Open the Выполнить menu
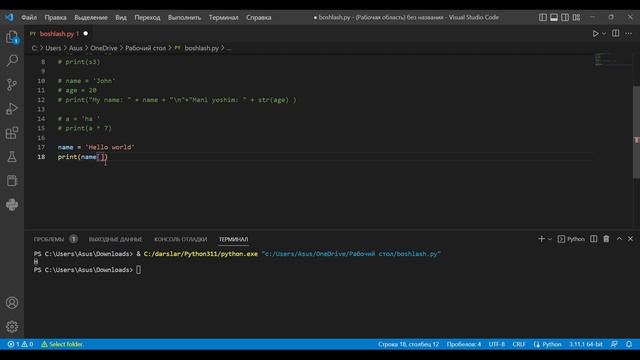The width and height of the screenshot is (640, 360). point(184,18)
